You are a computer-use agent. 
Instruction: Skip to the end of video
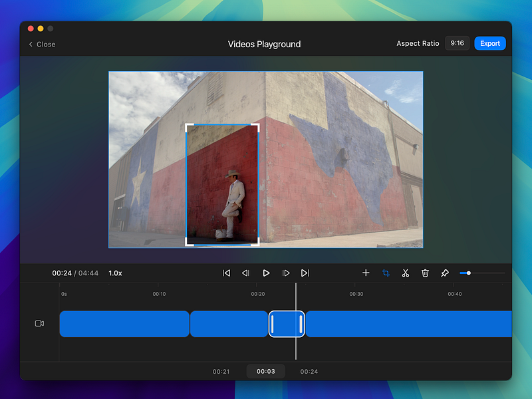[305, 273]
